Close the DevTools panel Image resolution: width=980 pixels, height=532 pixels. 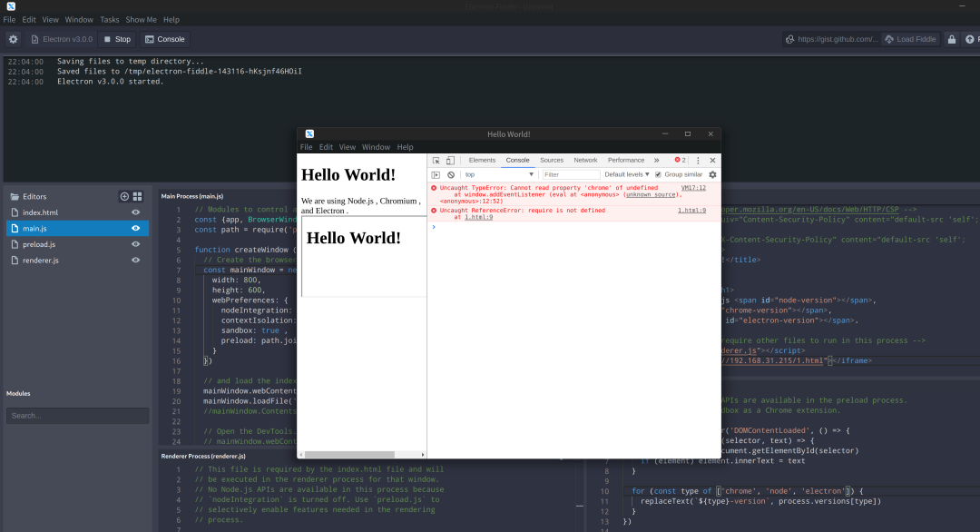click(x=712, y=161)
